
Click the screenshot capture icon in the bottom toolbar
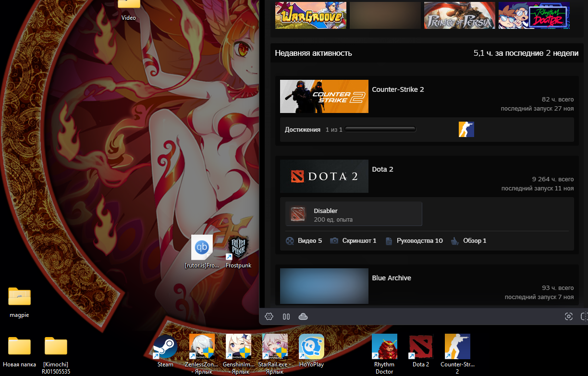click(569, 316)
